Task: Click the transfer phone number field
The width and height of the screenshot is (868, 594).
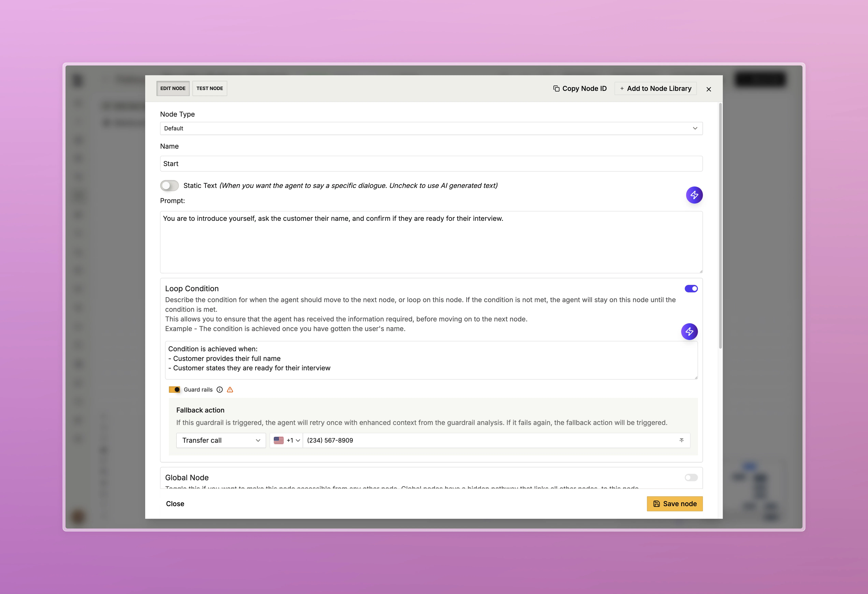Action: (x=496, y=441)
